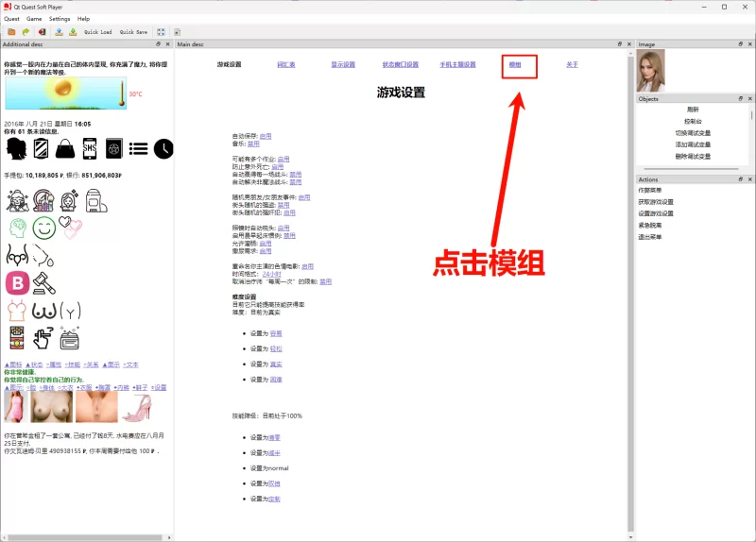Screen dimensions: 756x542
Task: Toggle the 自动保存 autosave setting link
Action: pyautogui.click(x=266, y=136)
